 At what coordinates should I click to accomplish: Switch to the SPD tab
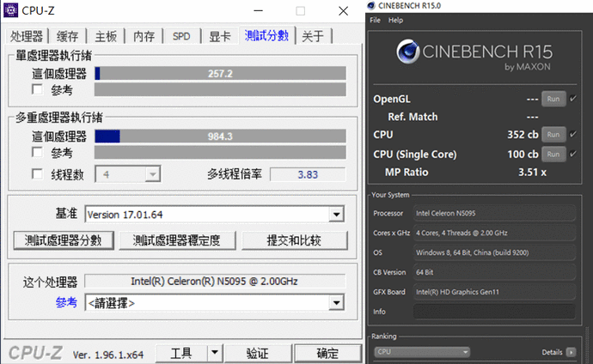[181, 37]
